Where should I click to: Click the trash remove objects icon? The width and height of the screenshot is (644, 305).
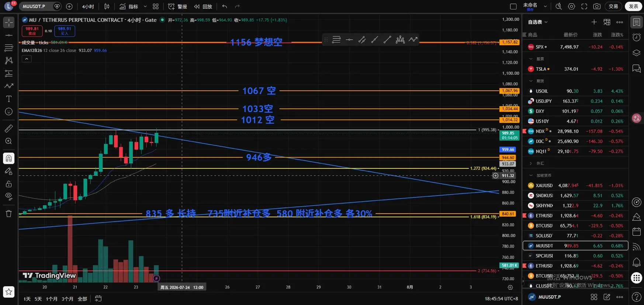[x=9, y=214]
